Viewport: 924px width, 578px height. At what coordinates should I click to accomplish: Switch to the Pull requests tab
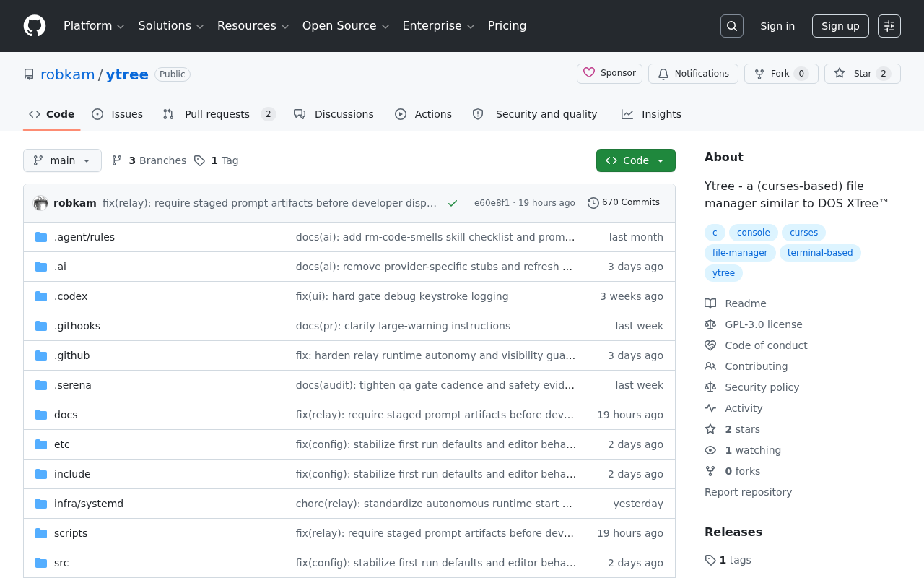coord(219,114)
